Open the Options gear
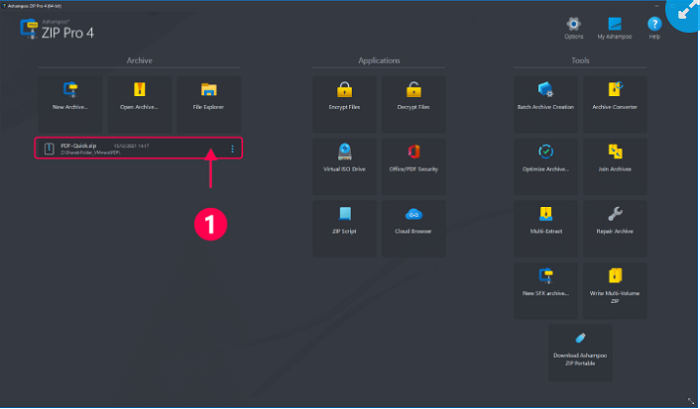The height and width of the screenshot is (409, 700). (x=574, y=28)
